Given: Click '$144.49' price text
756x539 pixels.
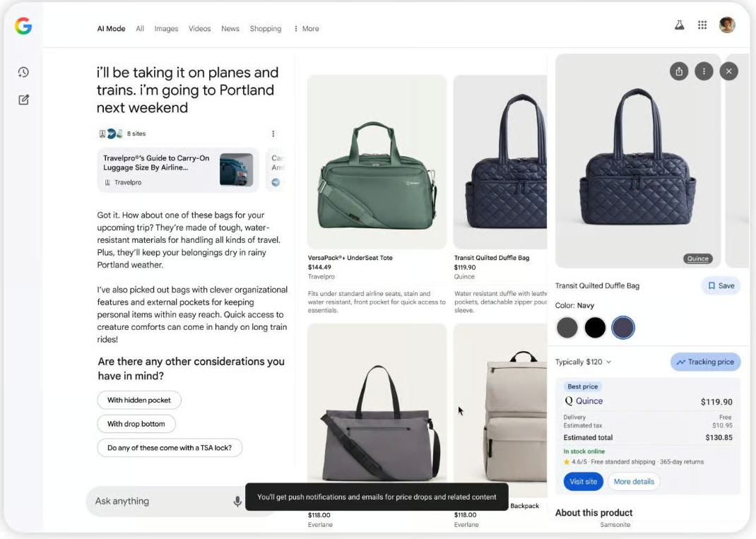Looking at the screenshot, I should pyautogui.click(x=319, y=267).
